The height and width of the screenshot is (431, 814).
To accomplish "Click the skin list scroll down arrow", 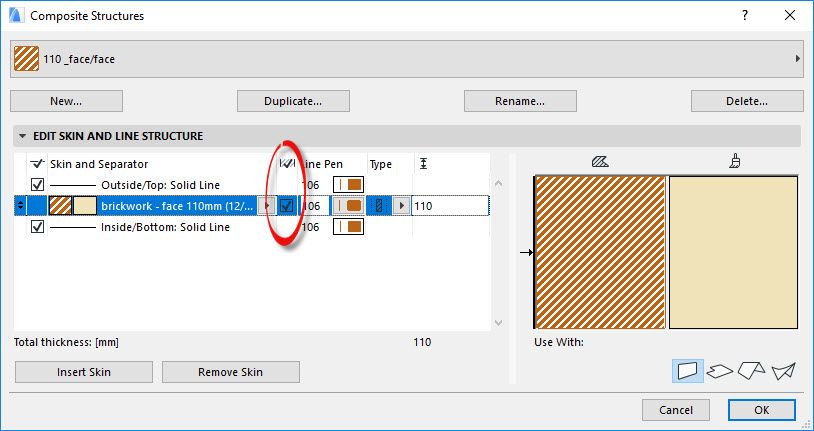I will click(498, 322).
